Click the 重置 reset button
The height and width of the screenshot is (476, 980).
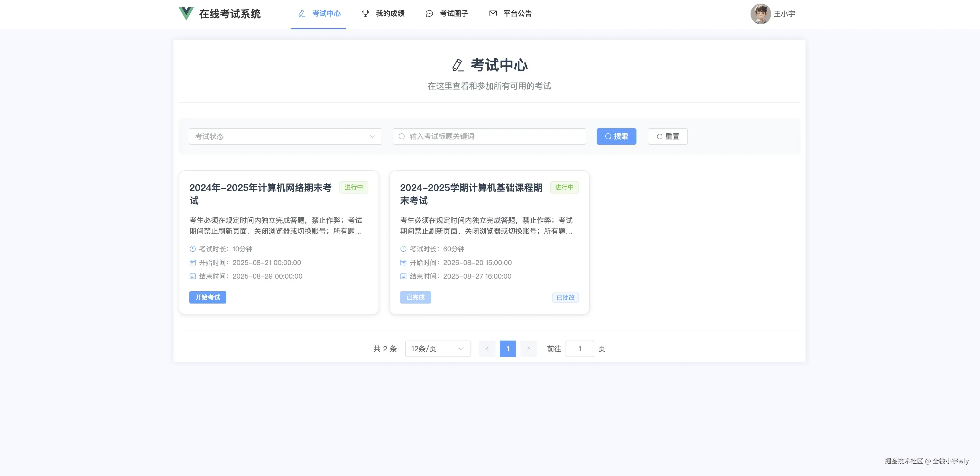pos(667,136)
